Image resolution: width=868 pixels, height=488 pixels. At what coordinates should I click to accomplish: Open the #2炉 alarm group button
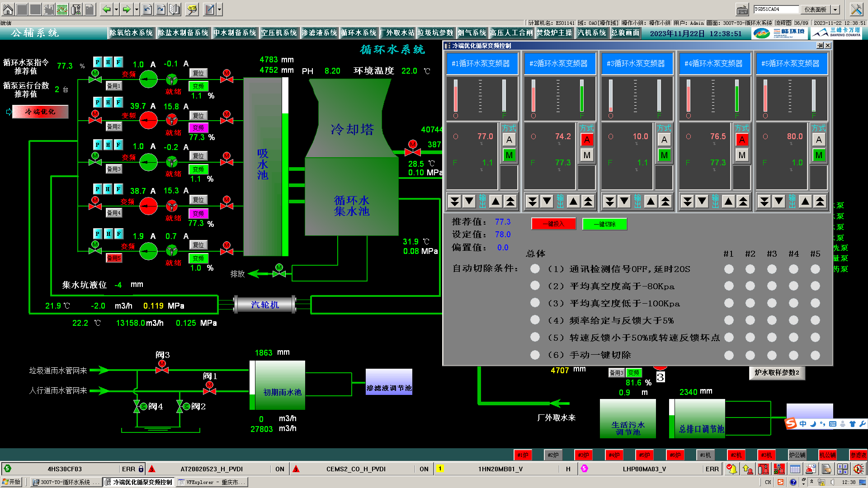tap(553, 455)
